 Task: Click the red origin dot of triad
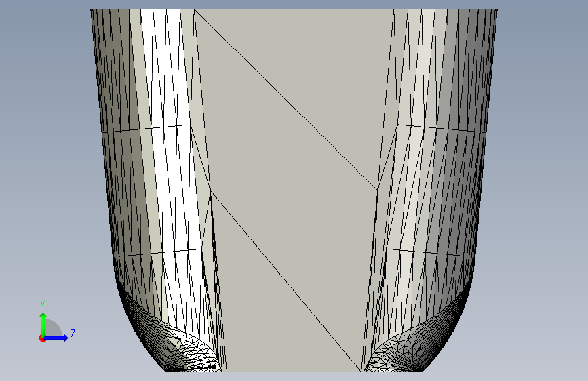[42, 338]
